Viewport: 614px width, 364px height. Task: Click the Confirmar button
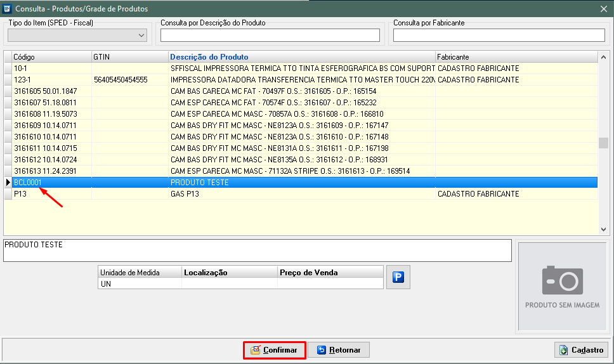click(275, 350)
